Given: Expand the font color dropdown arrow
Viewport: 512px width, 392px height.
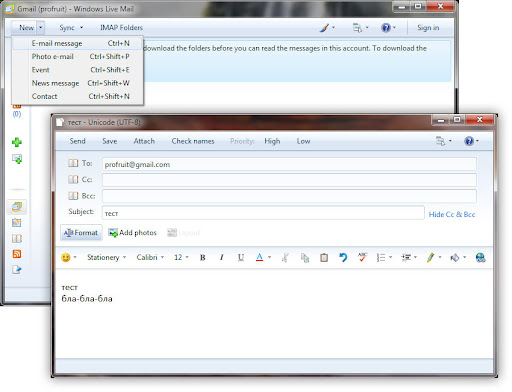Looking at the screenshot, I should pyautogui.click(x=269, y=257).
